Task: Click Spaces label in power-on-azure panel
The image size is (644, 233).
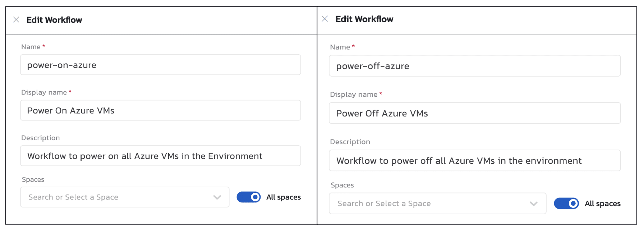Action: pyautogui.click(x=33, y=179)
